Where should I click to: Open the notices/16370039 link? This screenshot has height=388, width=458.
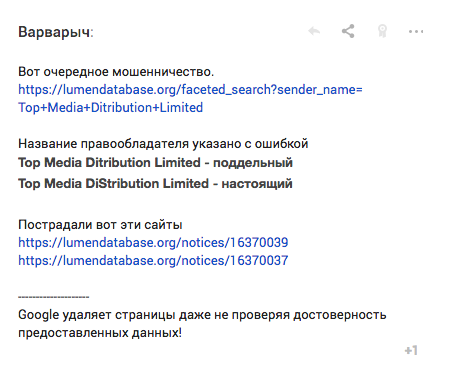[x=153, y=243]
